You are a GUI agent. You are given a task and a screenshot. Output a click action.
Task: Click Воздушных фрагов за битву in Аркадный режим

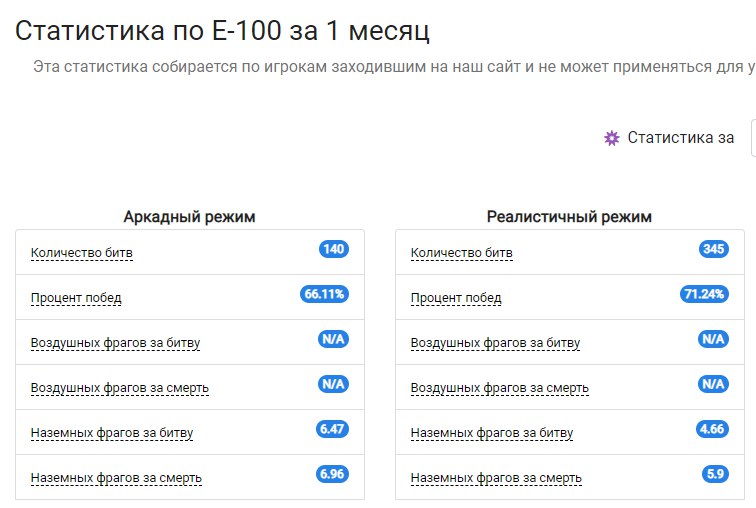pyautogui.click(x=115, y=343)
